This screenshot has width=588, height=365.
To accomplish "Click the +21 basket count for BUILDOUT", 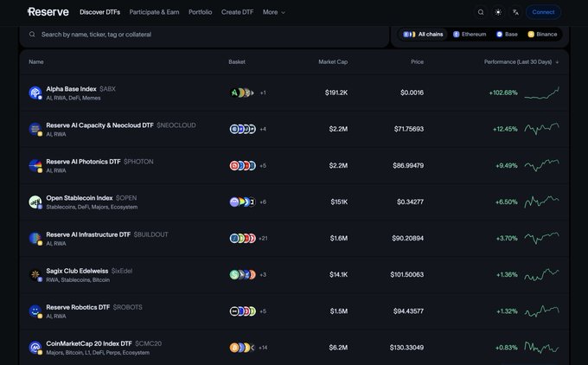I will click(x=263, y=238).
